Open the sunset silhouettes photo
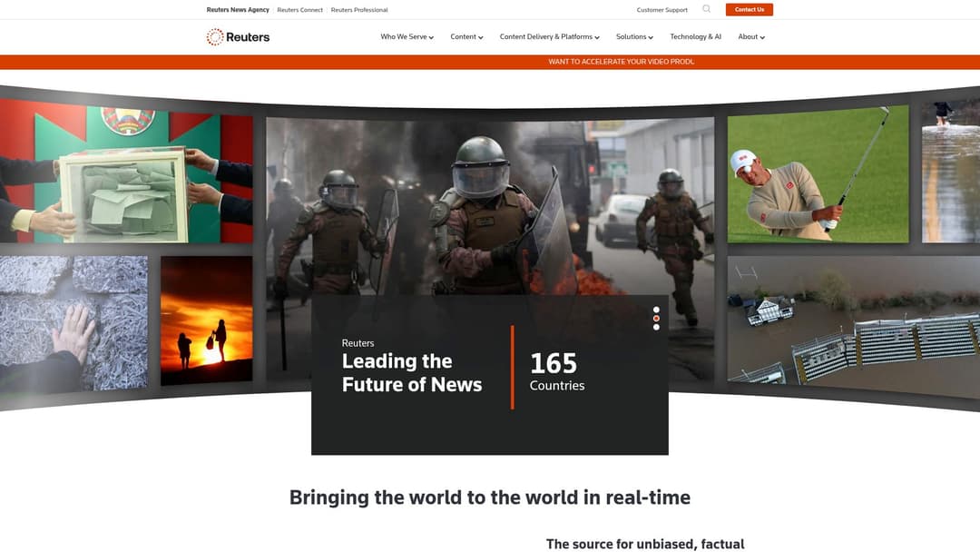 206,320
